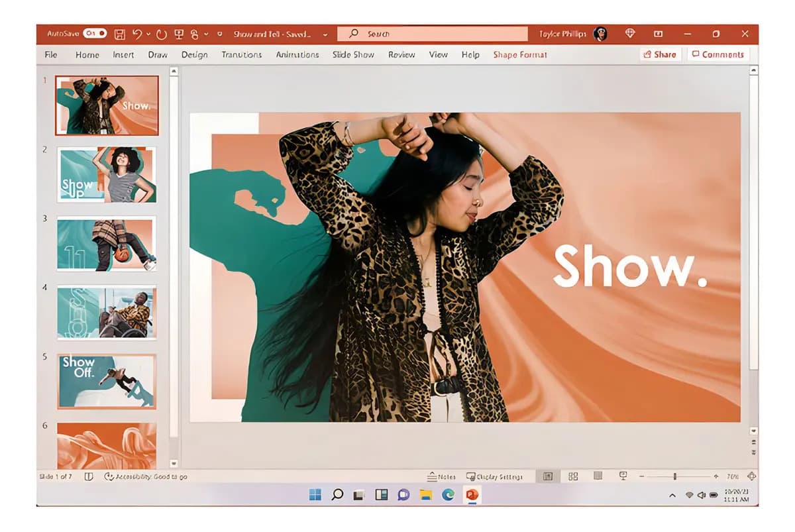This screenshot has height=532, width=795.
Task: Click PowerPoint icon on taskbar
Action: (x=472, y=494)
